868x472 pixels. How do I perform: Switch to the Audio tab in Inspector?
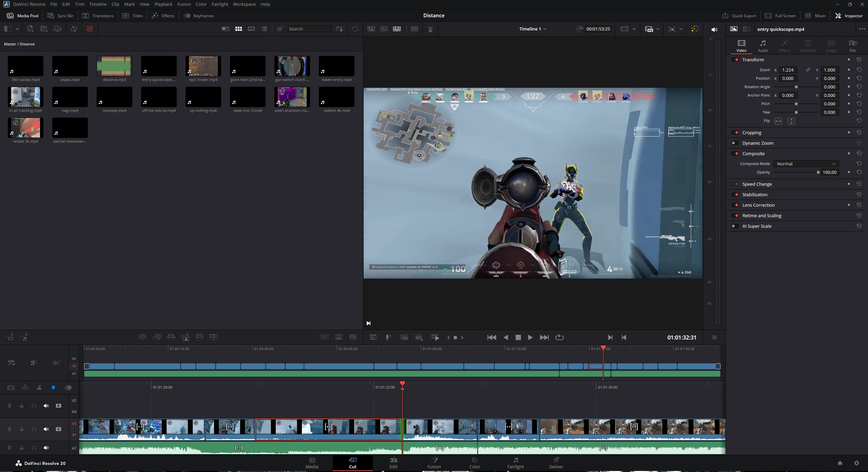tap(763, 46)
